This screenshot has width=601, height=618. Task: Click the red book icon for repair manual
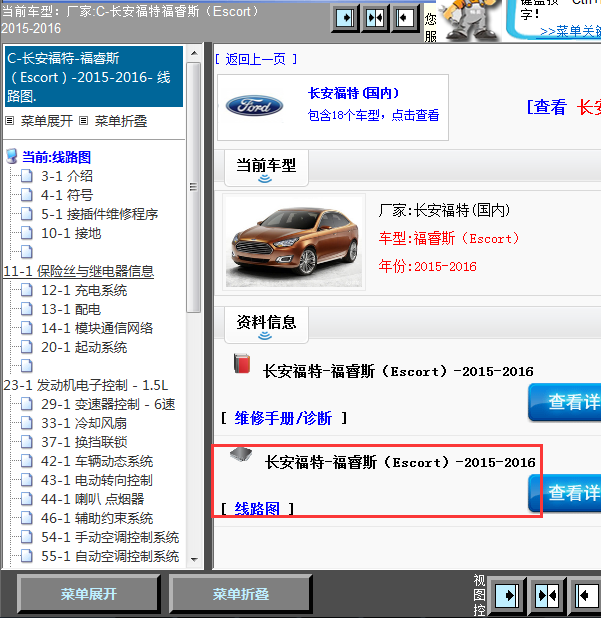pos(242,363)
